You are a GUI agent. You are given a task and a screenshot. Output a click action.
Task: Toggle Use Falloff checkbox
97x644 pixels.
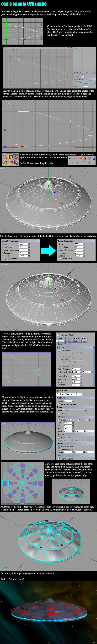click(x=59, y=350)
